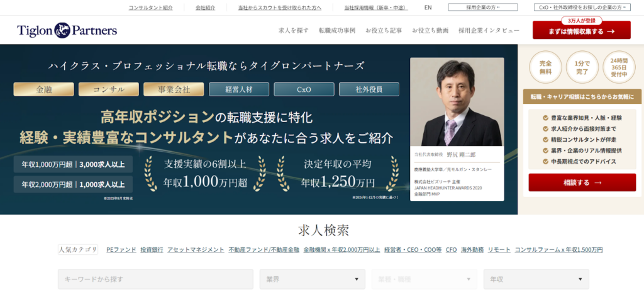644x294 pixels.
Task: Open 当社採用情報（新卒・中途） link
Action: (x=376, y=8)
